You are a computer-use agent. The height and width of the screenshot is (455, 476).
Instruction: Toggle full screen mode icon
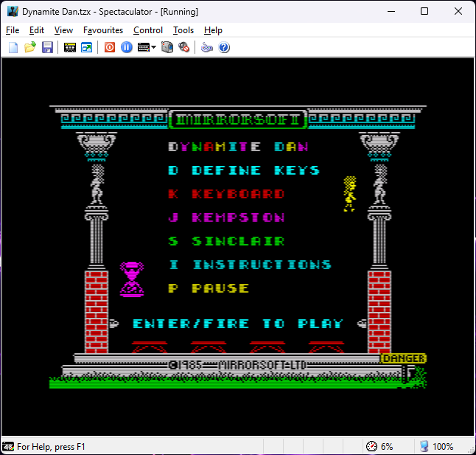pos(87,47)
